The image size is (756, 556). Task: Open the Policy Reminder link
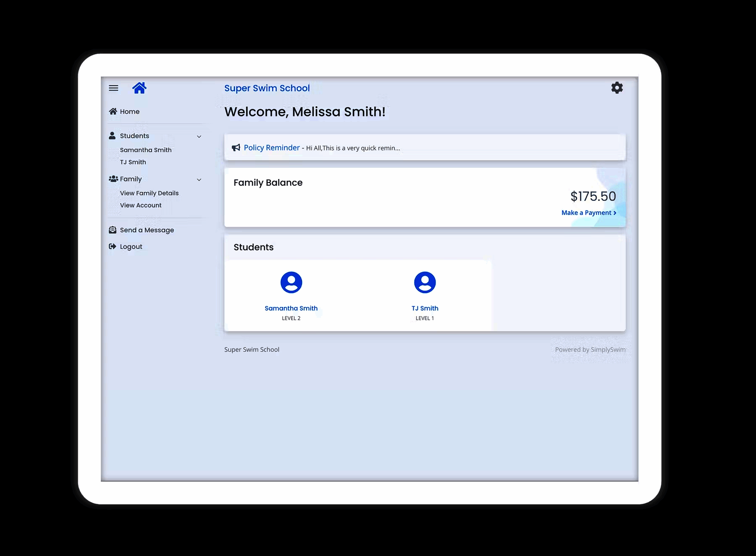click(x=271, y=148)
